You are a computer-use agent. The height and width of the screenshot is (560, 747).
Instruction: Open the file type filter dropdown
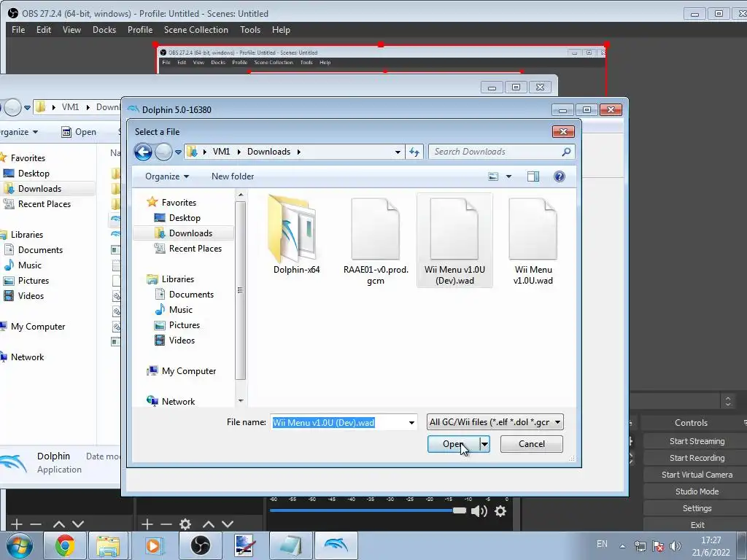(495, 422)
